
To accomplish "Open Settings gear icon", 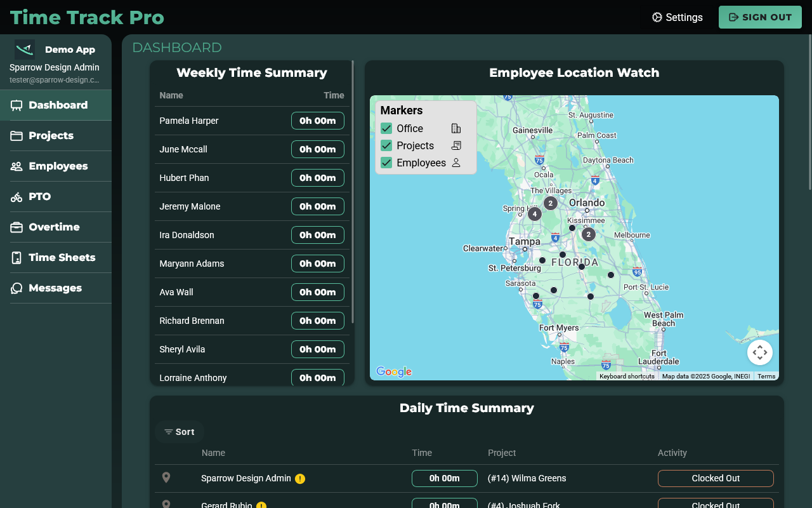I will pyautogui.click(x=657, y=17).
